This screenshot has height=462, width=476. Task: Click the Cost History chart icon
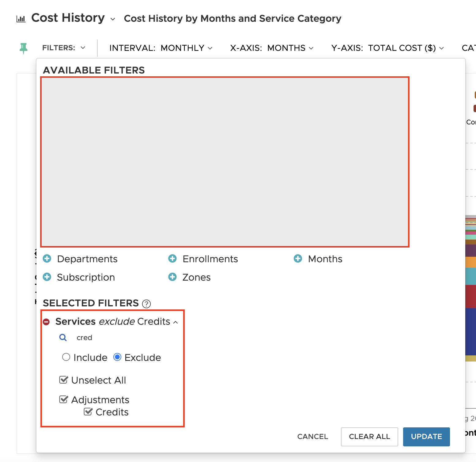pyautogui.click(x=21, y=19)
